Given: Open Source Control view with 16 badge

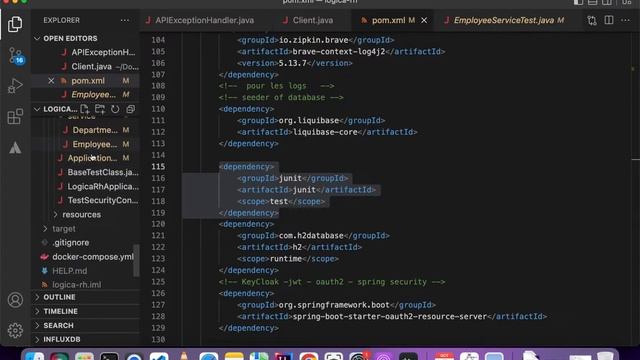Looking at the screenshot, I should pos(16,56).
